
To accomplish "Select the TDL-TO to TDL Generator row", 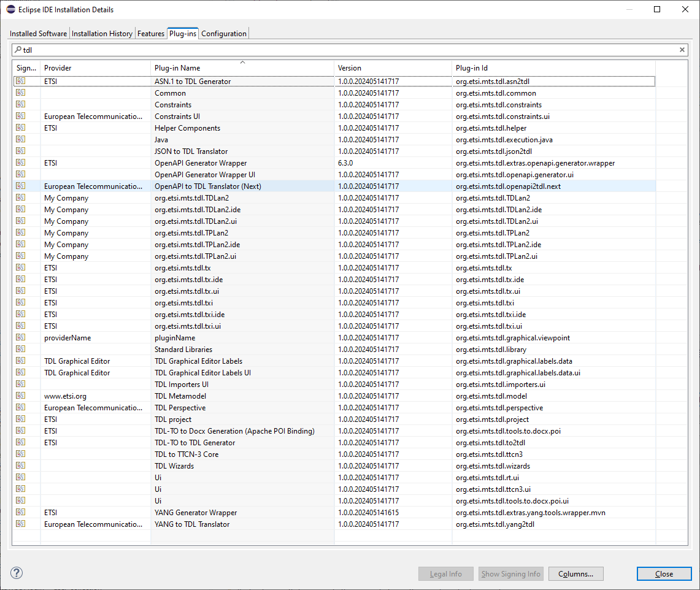I will coord(334,443).
